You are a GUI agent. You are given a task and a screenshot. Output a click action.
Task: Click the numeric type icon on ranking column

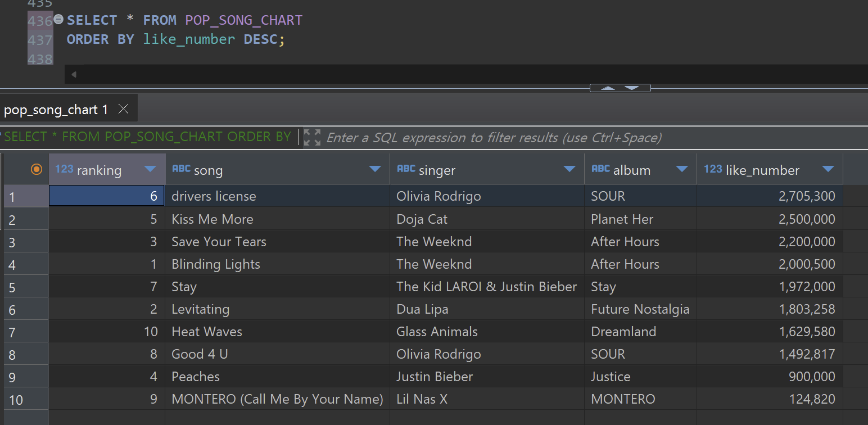(x=64, y=169)
